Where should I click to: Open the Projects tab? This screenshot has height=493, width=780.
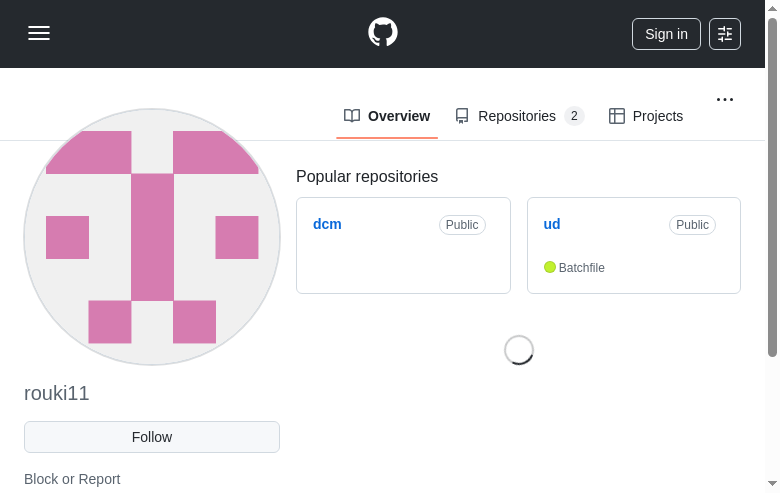[657, 116]
